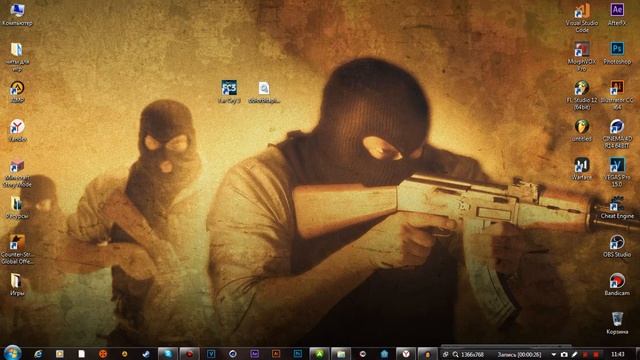Open the clock showing 11:43
Viewport: 640px width, 360px height.
point(618,354)
